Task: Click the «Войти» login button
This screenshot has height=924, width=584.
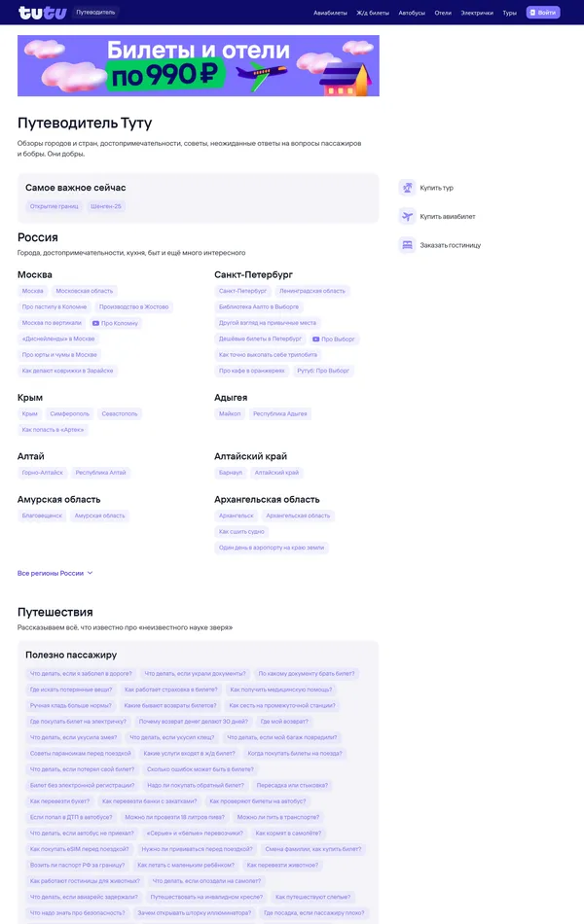Action: (543, 13)
